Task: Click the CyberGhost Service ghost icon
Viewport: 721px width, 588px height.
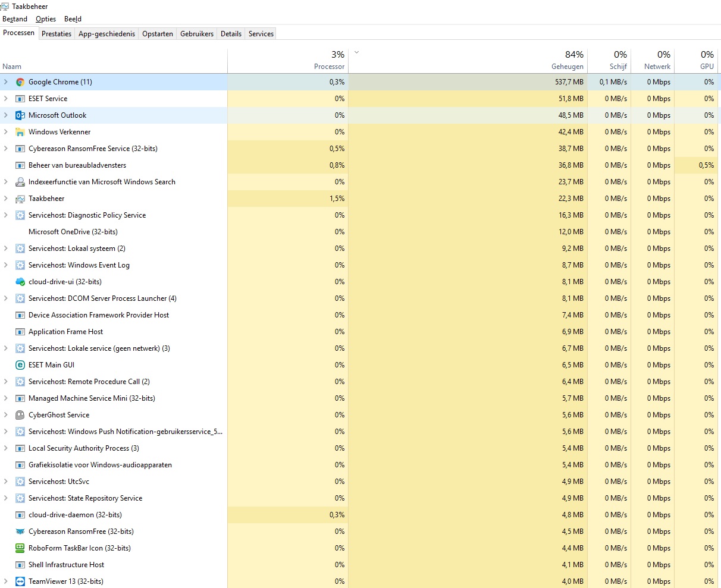Action: [20, 415]
